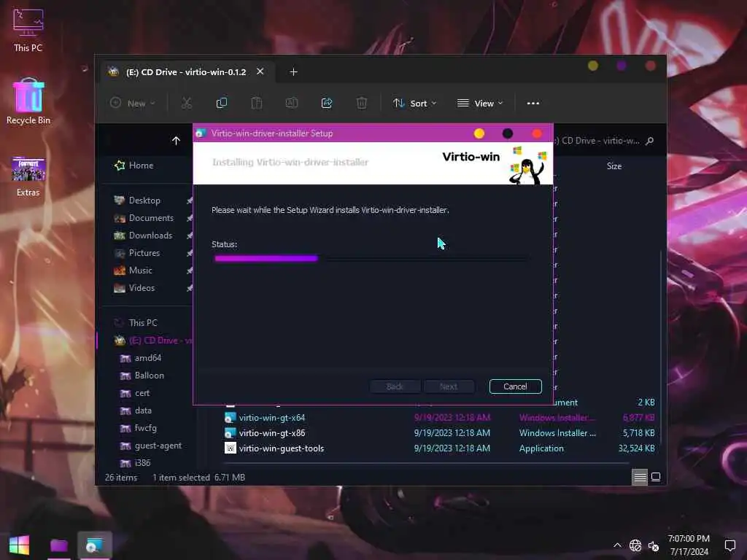Click File Explorer taskbar icon
Image resolution: width=747 pixels, height=560 pixels.
click(x=59, y=545)
